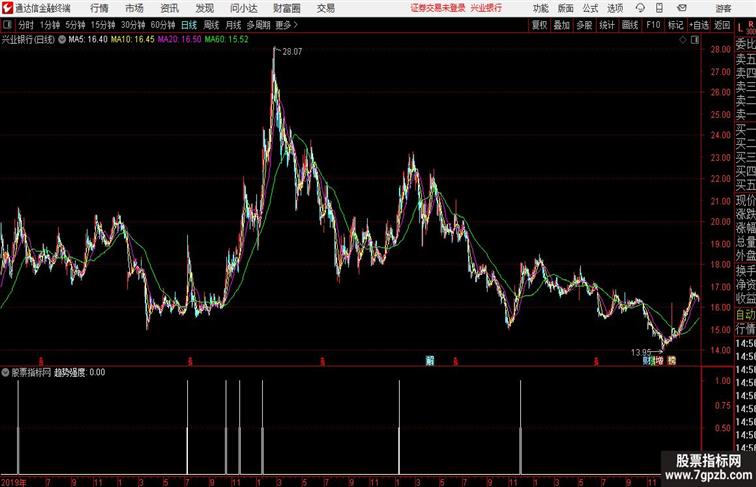Switch to 5分钟 chart period
The image size is (756, 487).
click(x=75, y=25)
